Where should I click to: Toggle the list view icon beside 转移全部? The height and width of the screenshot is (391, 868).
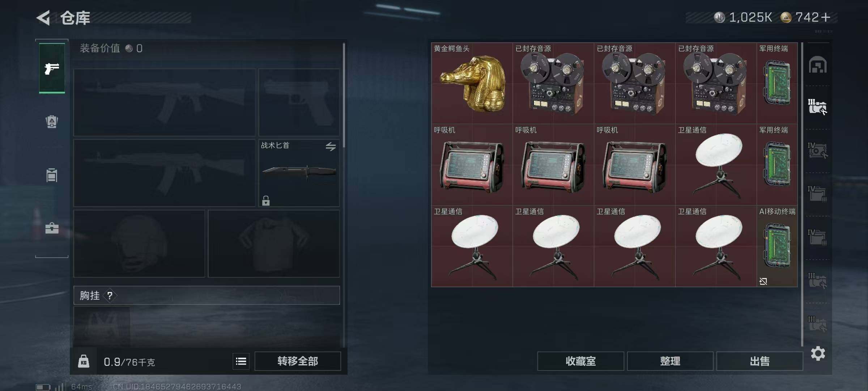tap(241, 361)
